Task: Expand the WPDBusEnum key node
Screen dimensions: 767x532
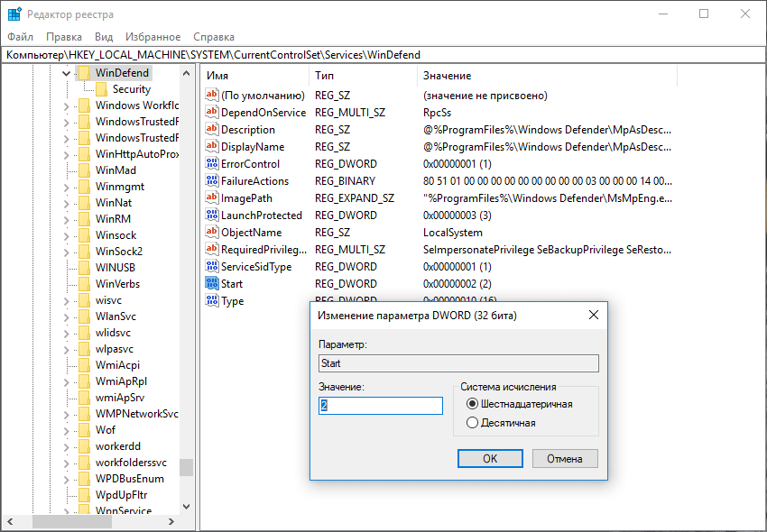Action: coord(67,479)
